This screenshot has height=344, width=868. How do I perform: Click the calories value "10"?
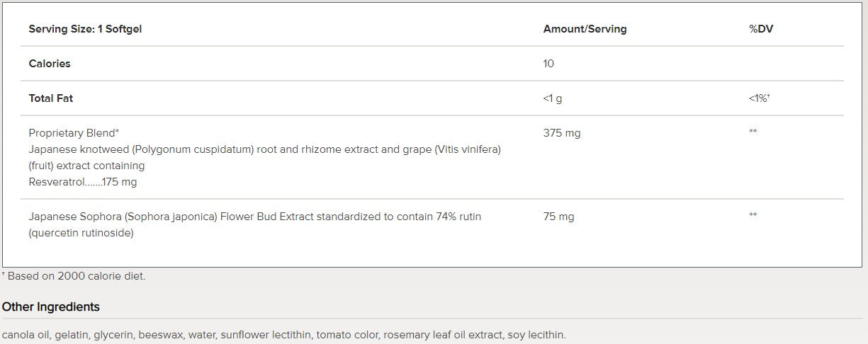[x=548, y=64]
